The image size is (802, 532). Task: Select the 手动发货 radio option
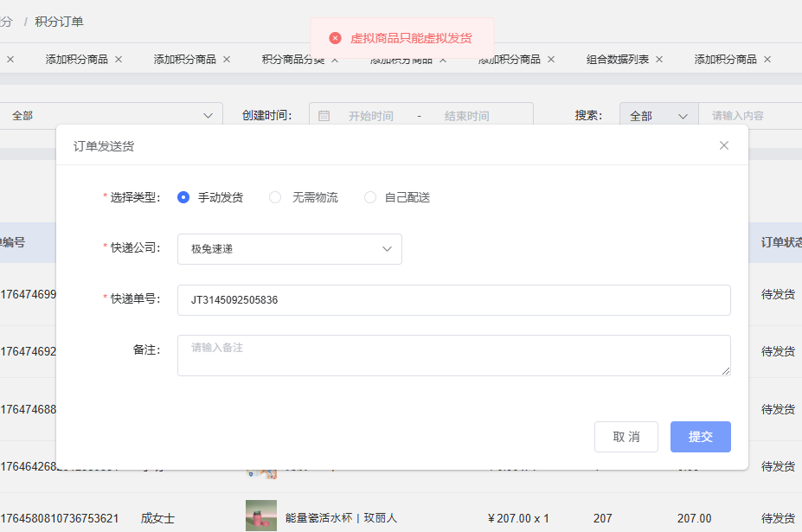coord(183,197)
